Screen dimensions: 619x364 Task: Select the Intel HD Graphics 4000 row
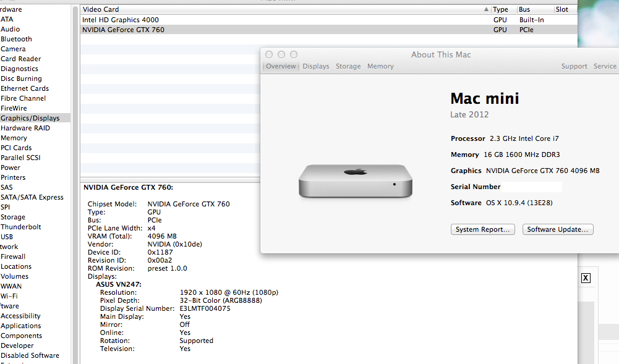pyautogui.click(x=328, y=20)
